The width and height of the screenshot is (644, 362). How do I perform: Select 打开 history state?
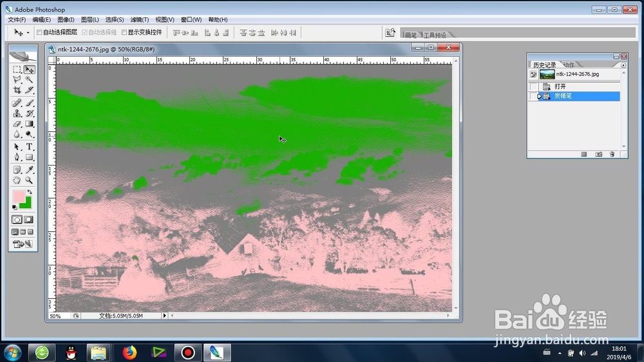[579, 86]
